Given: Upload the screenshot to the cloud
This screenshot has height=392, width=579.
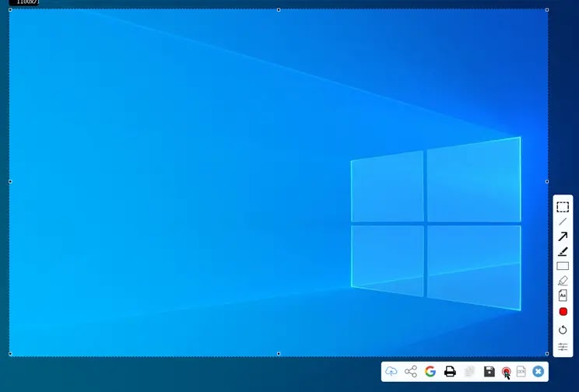Looking at the screenshot, I should tap(391, 371).
